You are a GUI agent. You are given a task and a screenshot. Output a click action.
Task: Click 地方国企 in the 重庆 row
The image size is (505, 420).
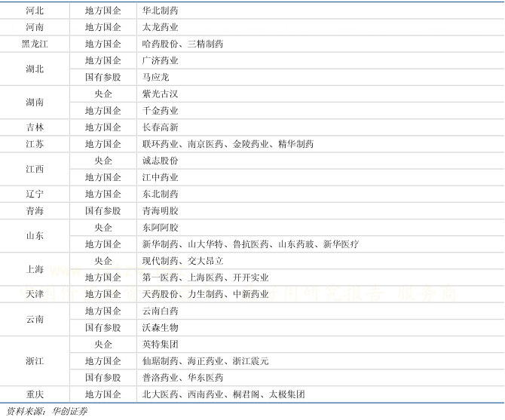(103, 394)
